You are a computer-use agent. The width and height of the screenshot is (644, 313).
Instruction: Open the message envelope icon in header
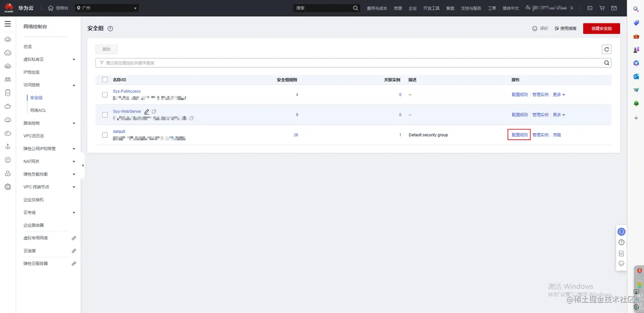click(614, 8)
